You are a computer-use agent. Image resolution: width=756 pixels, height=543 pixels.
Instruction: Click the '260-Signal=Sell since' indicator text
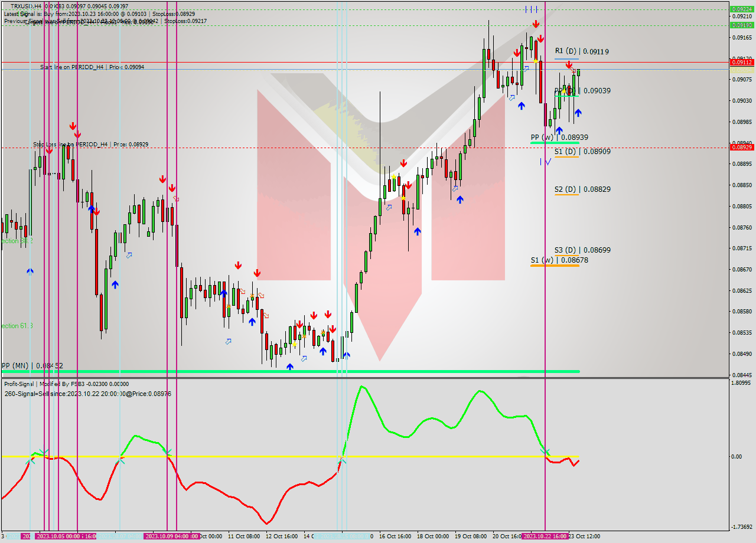(x=87, y=393)
